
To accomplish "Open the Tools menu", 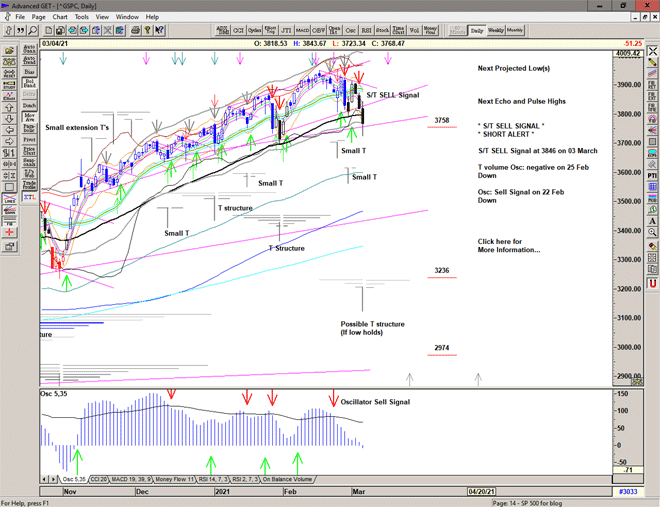I will click(x=81, y=17).
